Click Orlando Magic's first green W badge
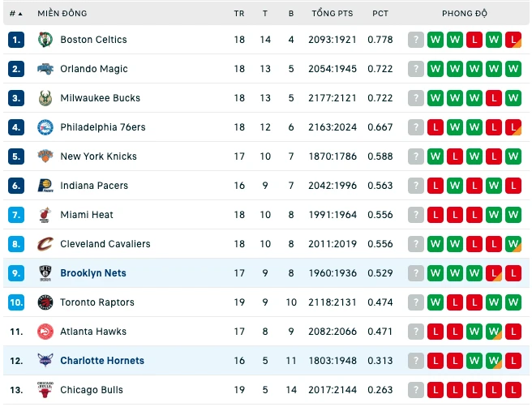 coord(435,69)
